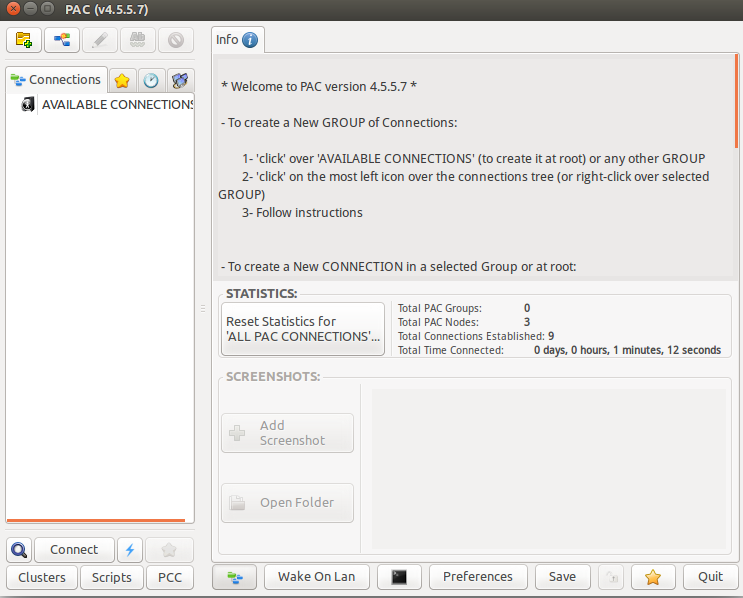
Task: Click the 'Total PAC Nodes:' label
Action: (438, 322)
